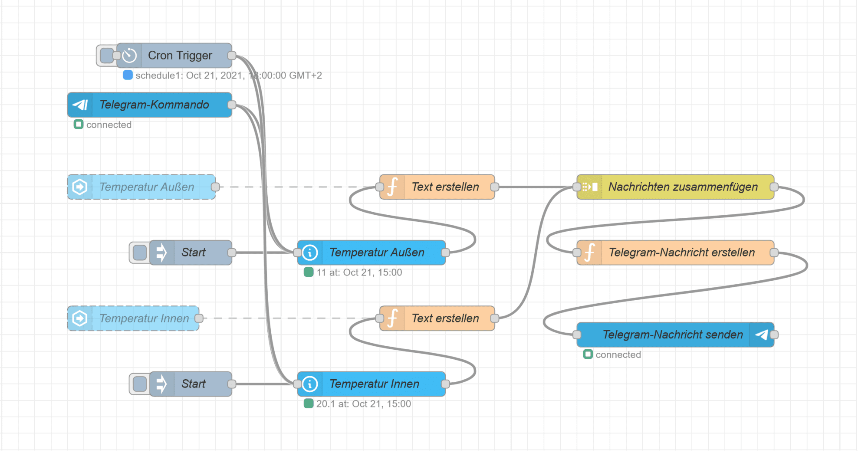
Task: Click the Temperatur Außen state input port
Action: [297, 253]
